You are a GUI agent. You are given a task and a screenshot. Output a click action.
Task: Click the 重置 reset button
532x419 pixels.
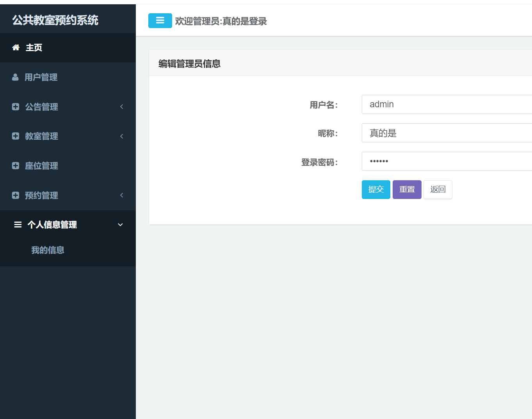click(x=407, y=190)
